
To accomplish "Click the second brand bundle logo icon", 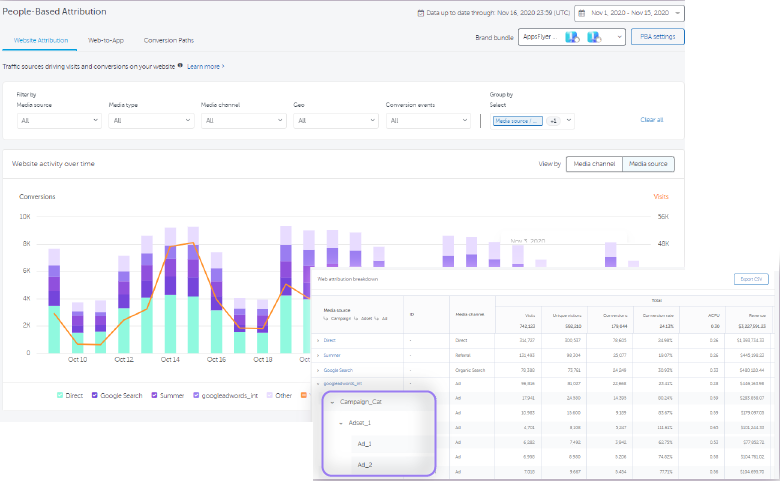I will (x=595, y=37).
